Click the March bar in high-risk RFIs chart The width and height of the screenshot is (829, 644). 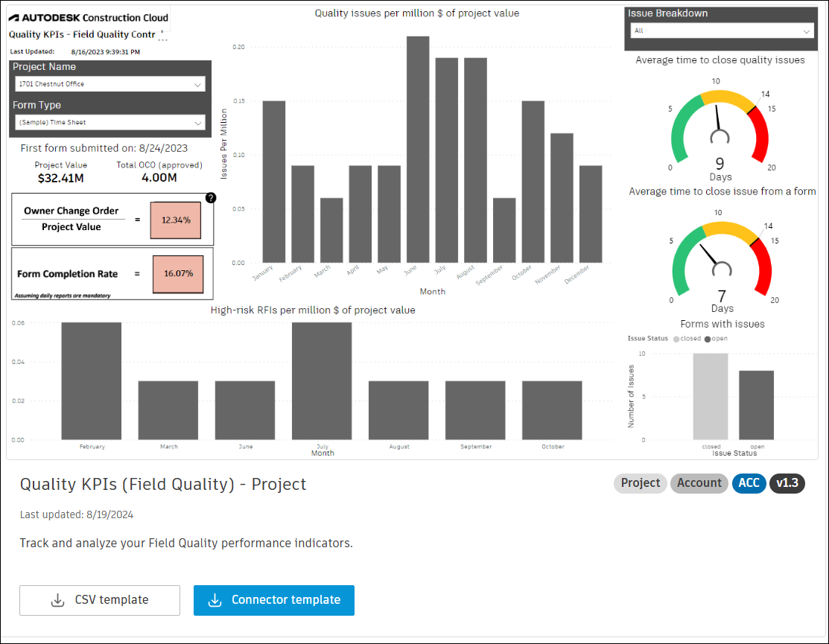(x=168, y=410)
